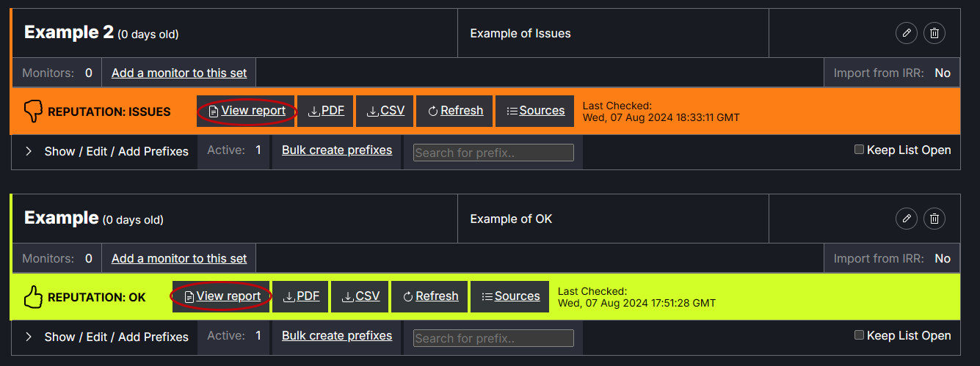Screen dimensions: 980x366
Task: Enable Keep List Open for Example set
Action: click(x=859, y=335)
